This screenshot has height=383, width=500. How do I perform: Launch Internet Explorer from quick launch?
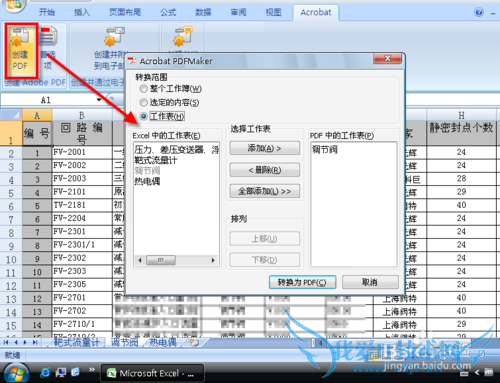pyautogui.click(x=45, y=372)
